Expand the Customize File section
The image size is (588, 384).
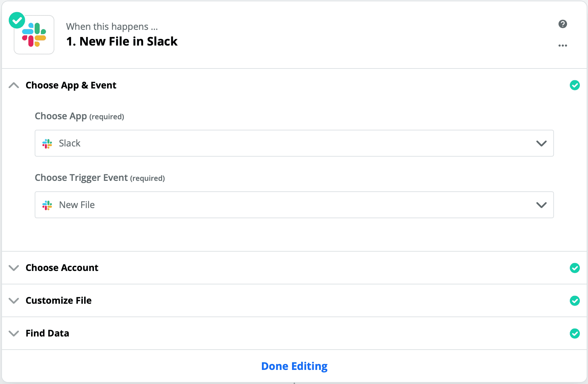pos(14,301)
